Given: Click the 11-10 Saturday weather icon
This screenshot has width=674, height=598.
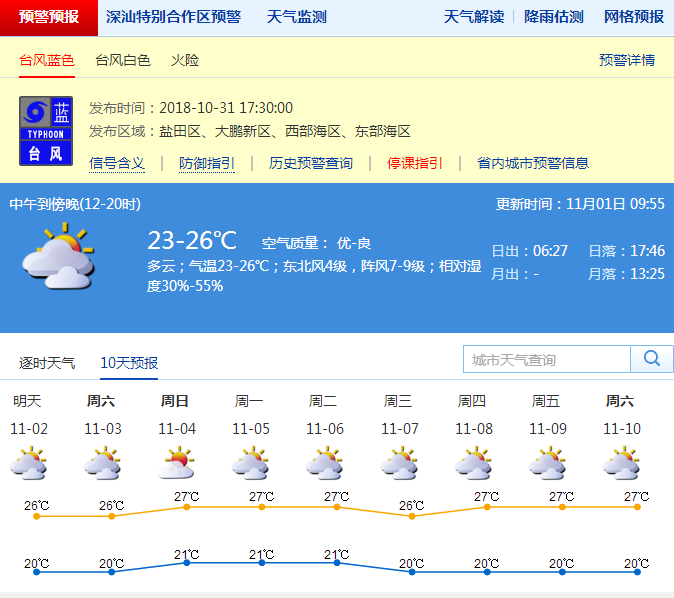Looking at the screenshot, I should point(620,464).
